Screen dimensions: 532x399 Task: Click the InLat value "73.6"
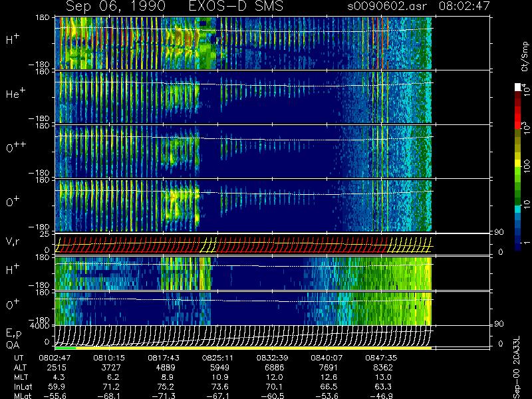click(x=220, y=387)
